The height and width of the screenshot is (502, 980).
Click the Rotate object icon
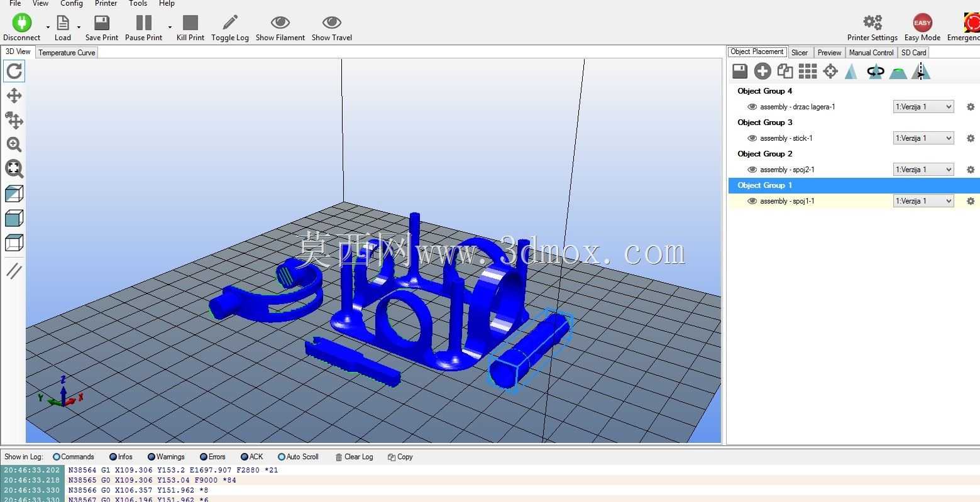click(875, 72)
